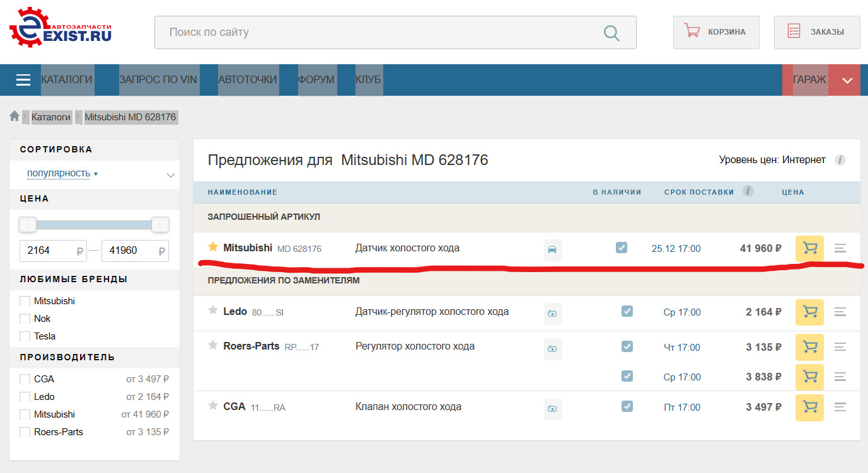The height and width of the screenshot is (473, 868).
Task: Open details lines icon for Ledo row
Action: click(840, 312)
